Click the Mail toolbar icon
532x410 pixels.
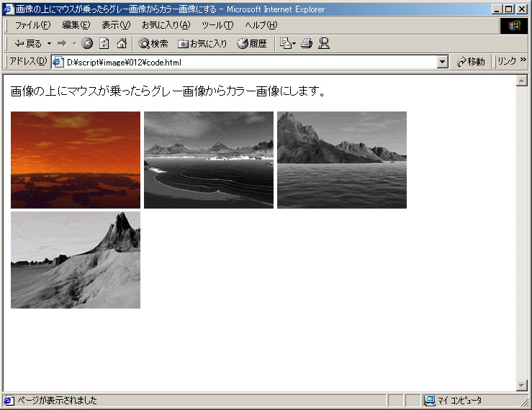(287, 43)
